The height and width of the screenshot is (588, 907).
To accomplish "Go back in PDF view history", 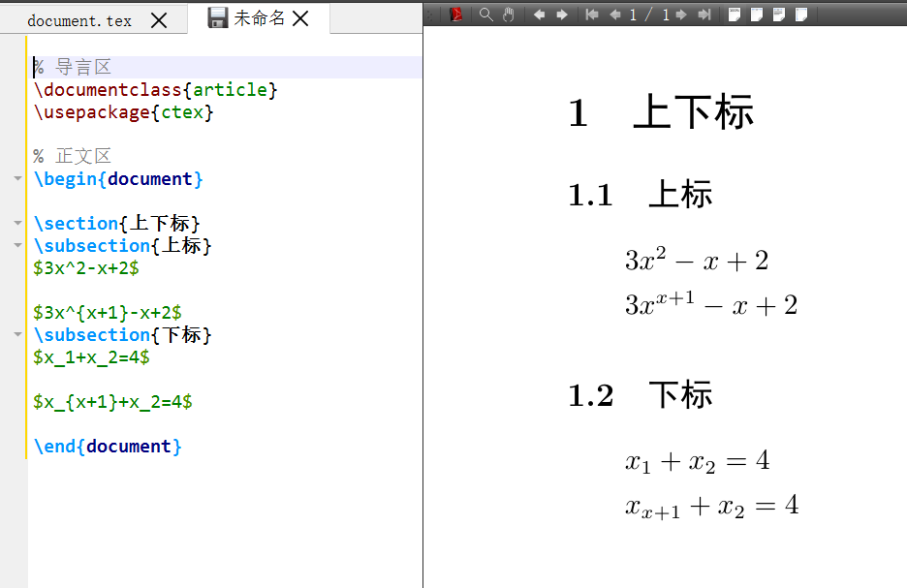I will click(x=539, y=15).
